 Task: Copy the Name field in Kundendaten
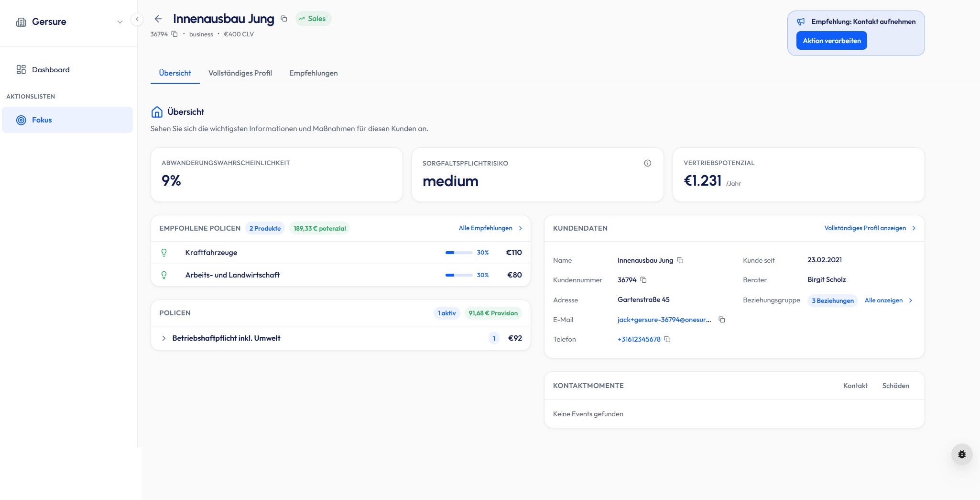click(x=680, y=260)
